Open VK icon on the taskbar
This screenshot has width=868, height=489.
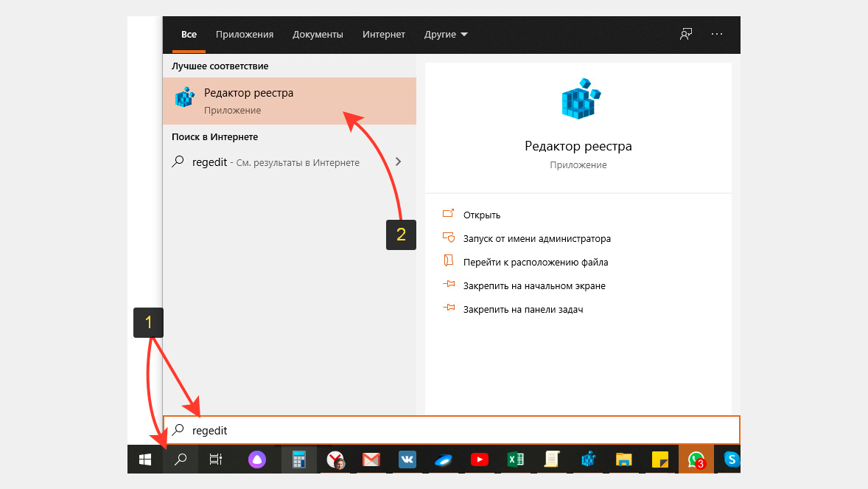(x=407, y=459)
